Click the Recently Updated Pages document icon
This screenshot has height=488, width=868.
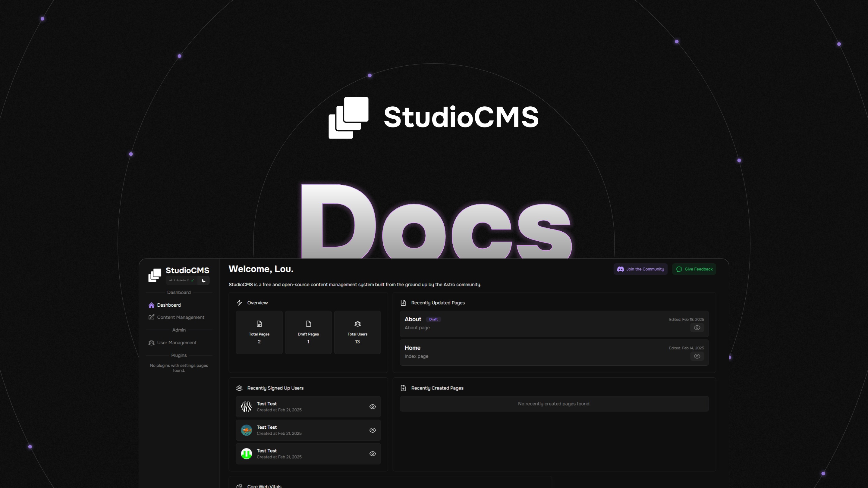coord(403,303)
